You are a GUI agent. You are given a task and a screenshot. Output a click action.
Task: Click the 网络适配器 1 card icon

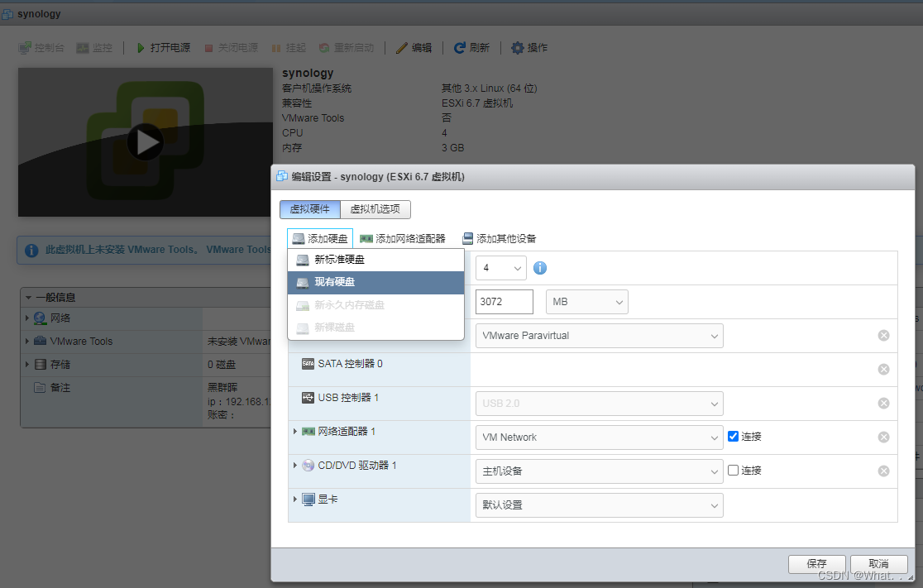point(308,432)
